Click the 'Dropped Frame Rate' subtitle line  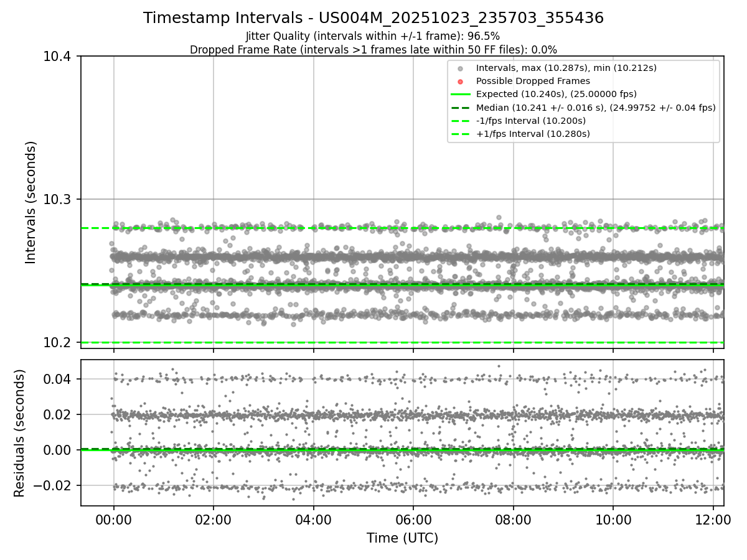tap(374, 50)
